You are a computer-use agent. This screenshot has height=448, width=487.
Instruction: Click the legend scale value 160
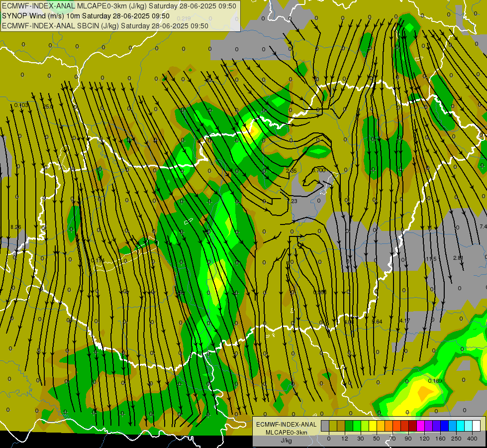tap(440, 439)
